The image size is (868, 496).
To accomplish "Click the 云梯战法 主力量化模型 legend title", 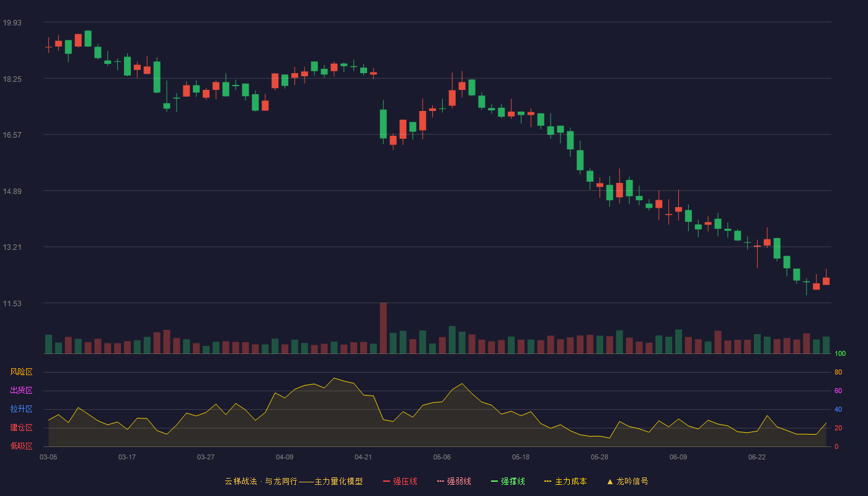I will coord(293,481).
